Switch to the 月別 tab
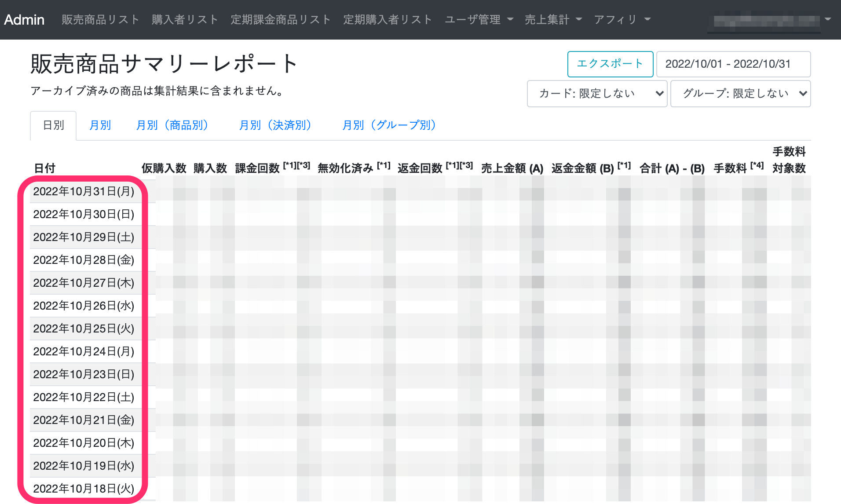This screenshot has height=504, width=841. [100, 126]
